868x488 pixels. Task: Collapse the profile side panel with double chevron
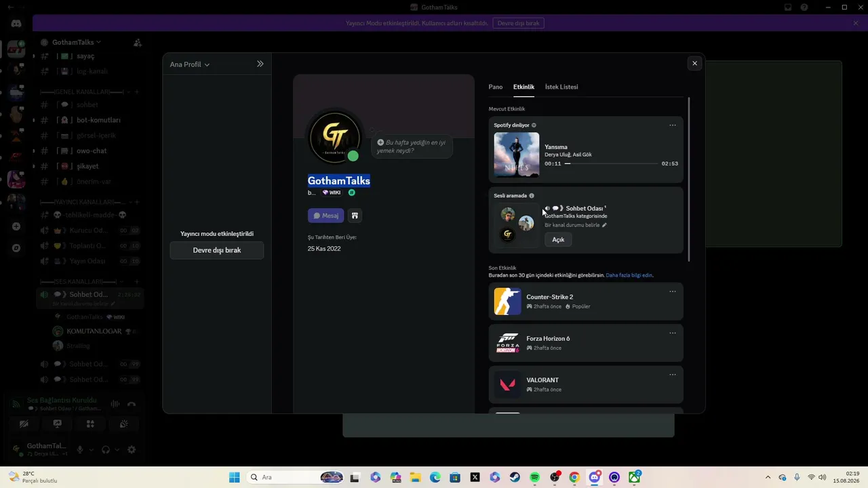pyautogui.click(x=260, y=64)
